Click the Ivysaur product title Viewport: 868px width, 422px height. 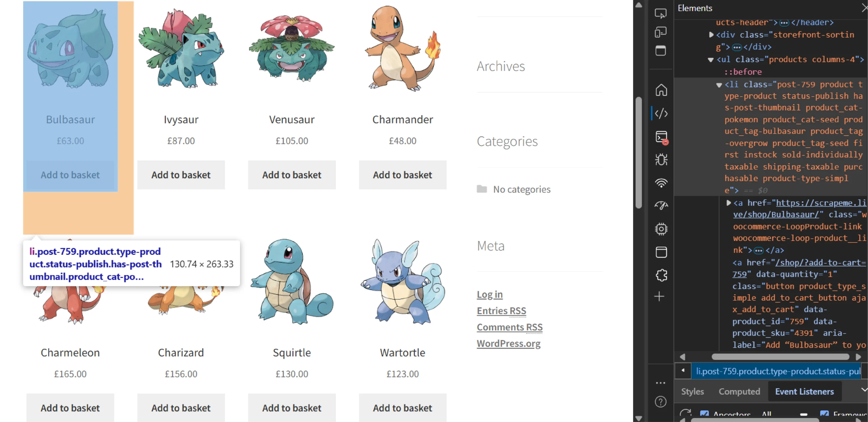tap(181, 120)
